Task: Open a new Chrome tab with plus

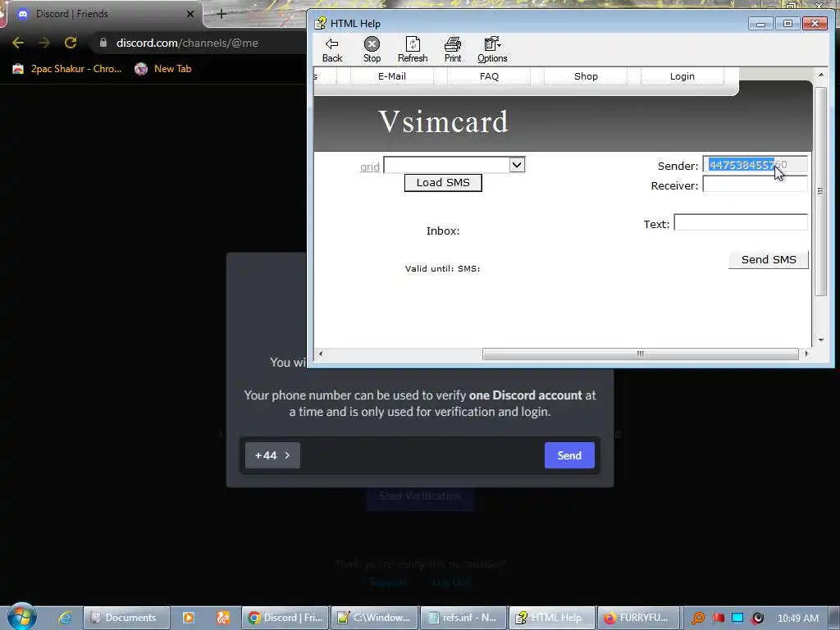Action: tap(221, 14)
